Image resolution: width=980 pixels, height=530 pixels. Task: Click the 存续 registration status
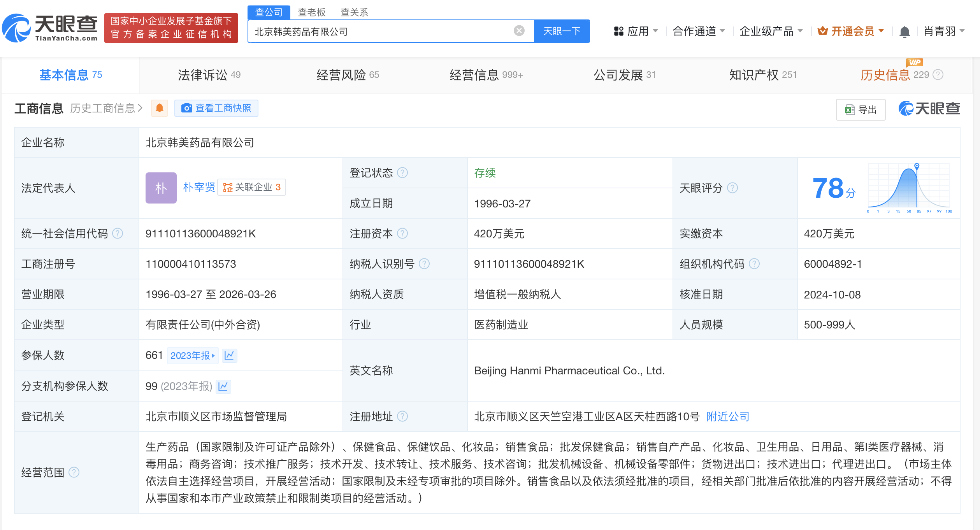485,173
